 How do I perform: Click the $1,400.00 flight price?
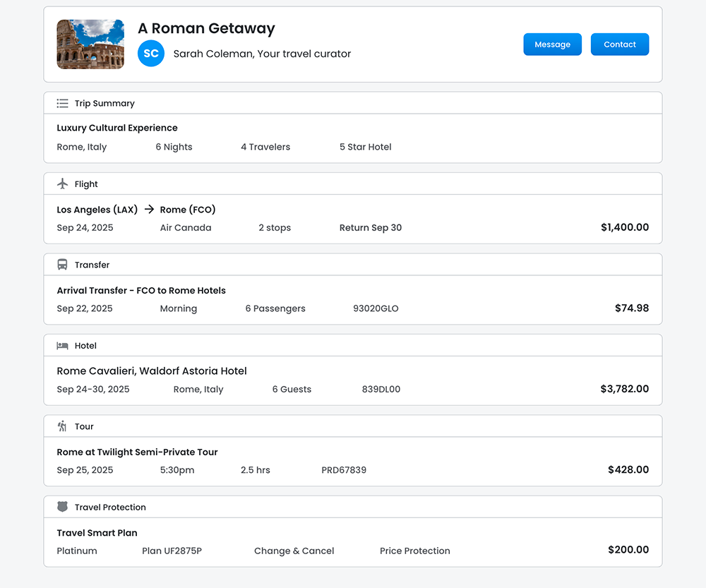[x=624, y=227]
